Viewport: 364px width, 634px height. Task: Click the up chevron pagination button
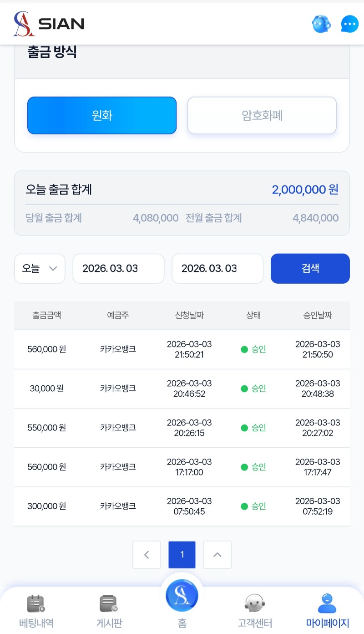pos(217,555)
